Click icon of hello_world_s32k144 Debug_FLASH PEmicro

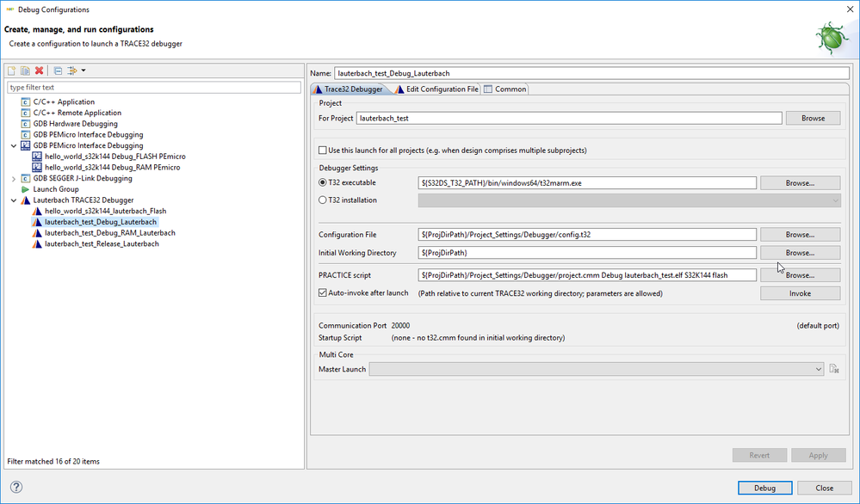coord(37,157)
